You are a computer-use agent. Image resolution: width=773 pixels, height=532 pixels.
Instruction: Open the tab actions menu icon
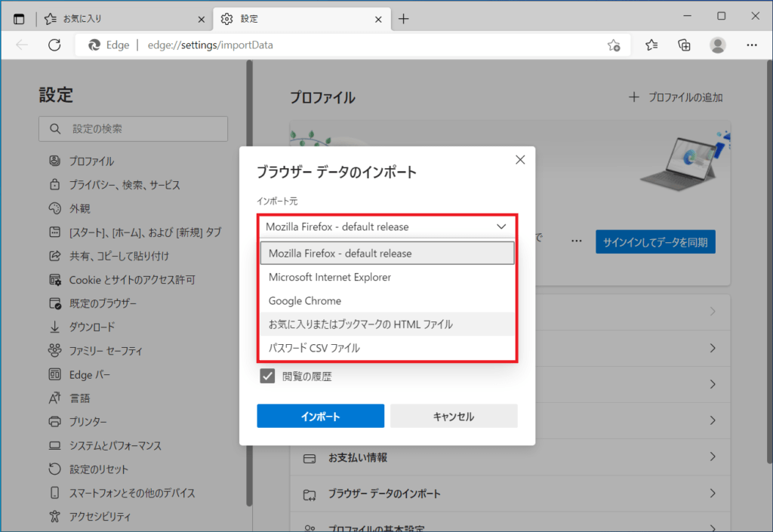point(19,18)
